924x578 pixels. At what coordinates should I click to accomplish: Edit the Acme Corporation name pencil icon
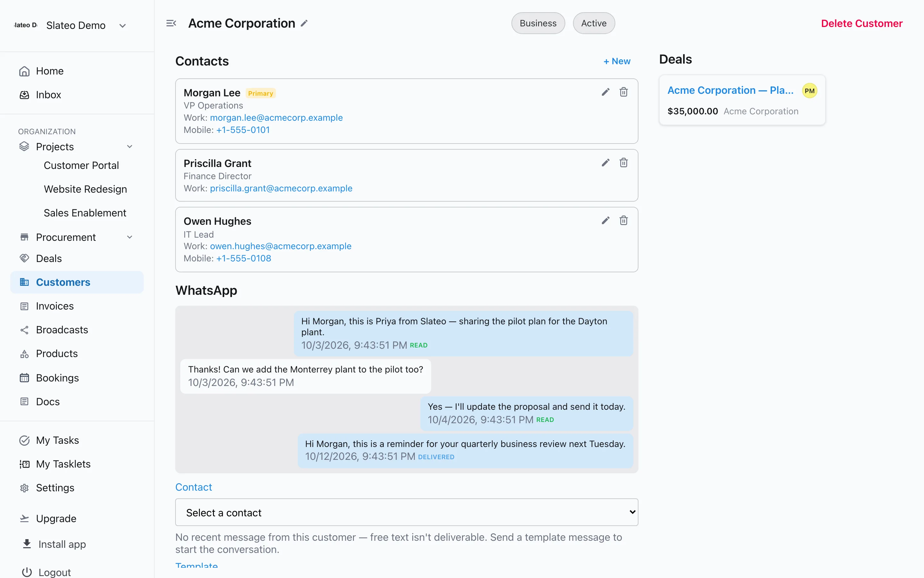point(304,23)
